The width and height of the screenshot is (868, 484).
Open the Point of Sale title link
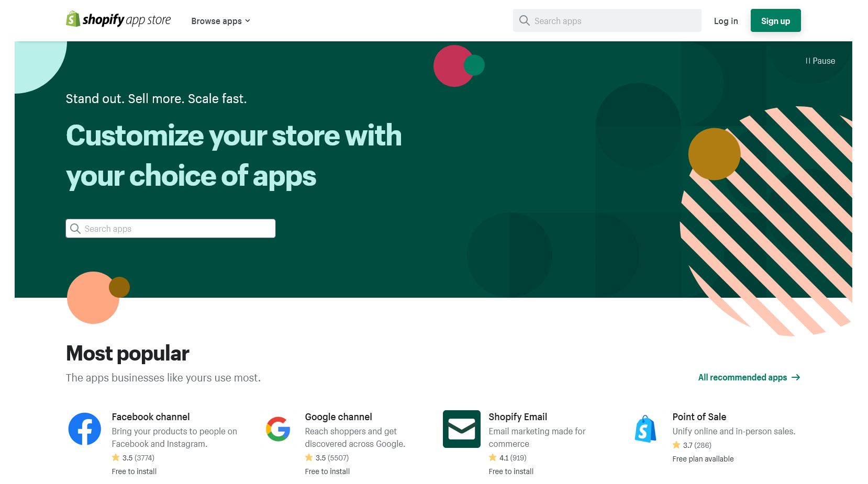(x=699, y=417)
